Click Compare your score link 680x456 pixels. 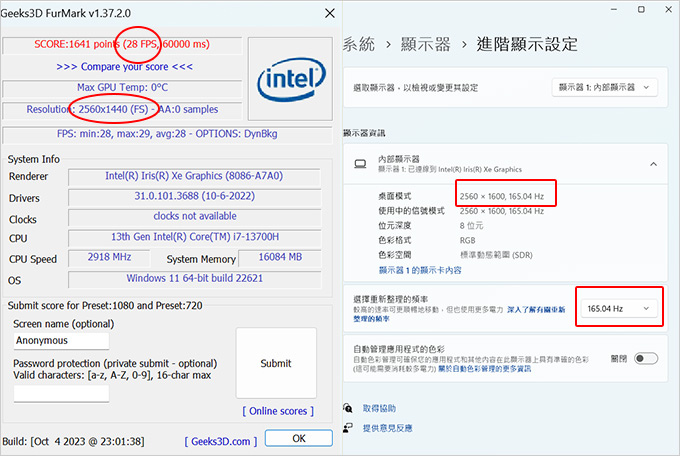pyautogui.click(x=124, y=67)
